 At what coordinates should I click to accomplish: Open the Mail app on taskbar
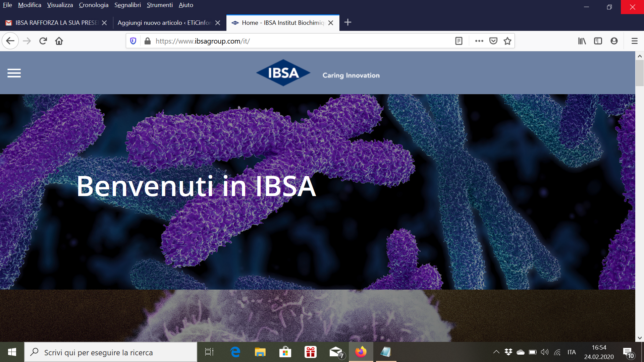(336, 352)
